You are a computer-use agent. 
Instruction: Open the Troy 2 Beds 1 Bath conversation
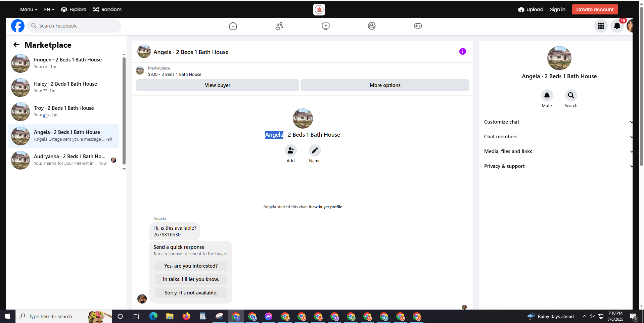(x=64, y=112)
